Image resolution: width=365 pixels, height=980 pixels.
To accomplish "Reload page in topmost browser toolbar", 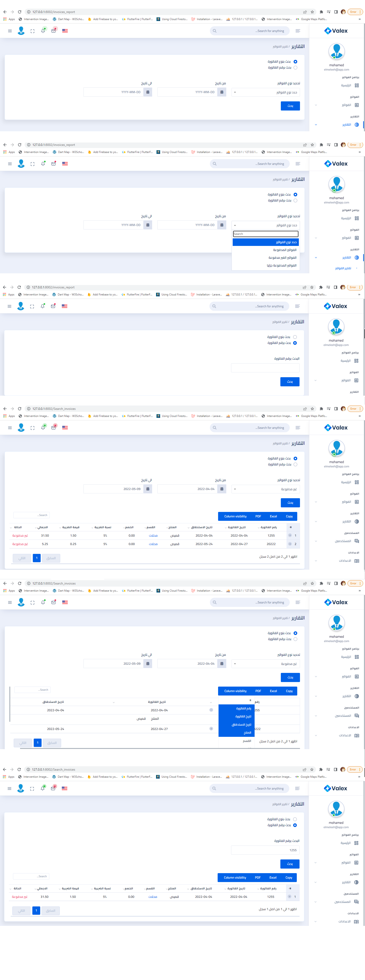I will (x=20, y=12).
